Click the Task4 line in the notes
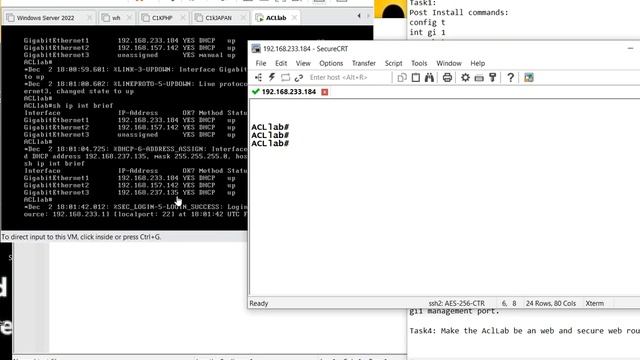Image resolution: width=640 pixels, height=360 pixels. [524, 331]
